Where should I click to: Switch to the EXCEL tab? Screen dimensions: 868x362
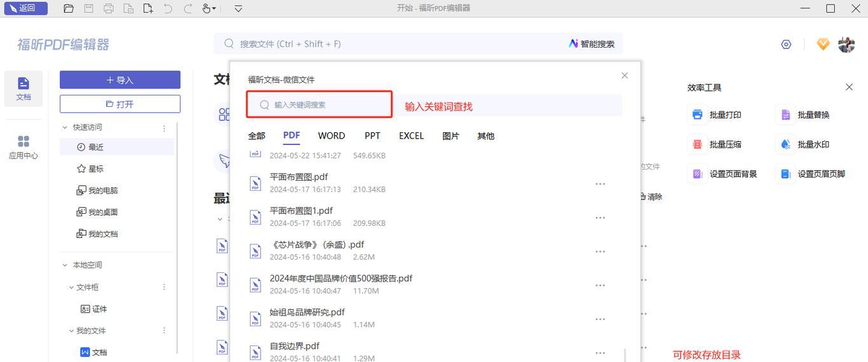click(411, 136)
